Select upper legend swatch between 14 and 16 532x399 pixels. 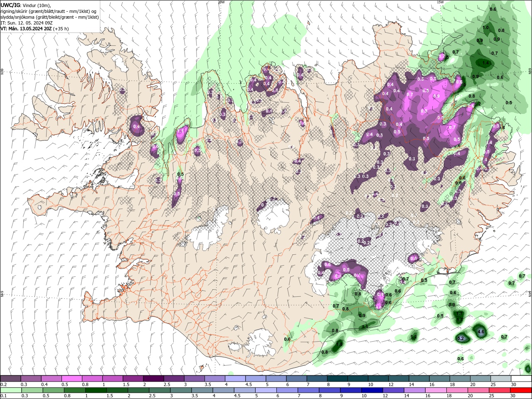coord(419,379)
